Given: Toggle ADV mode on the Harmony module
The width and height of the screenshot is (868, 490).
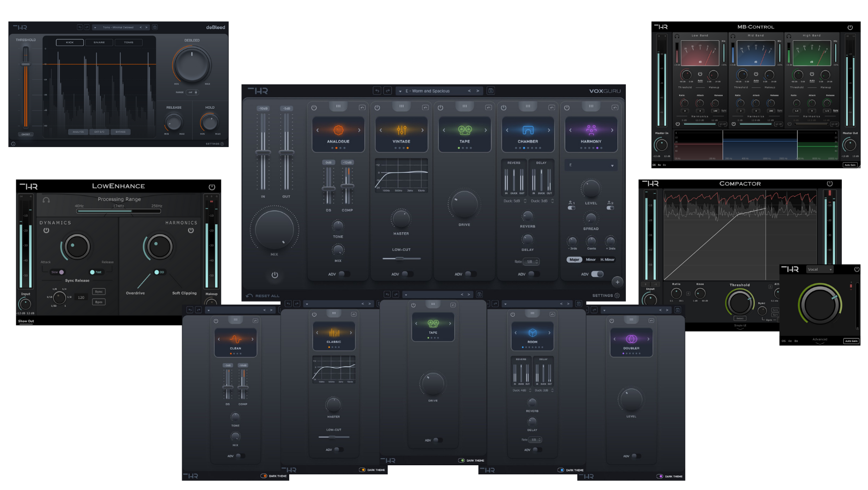Looking at the screenshot, I should (x=599, y=273).
